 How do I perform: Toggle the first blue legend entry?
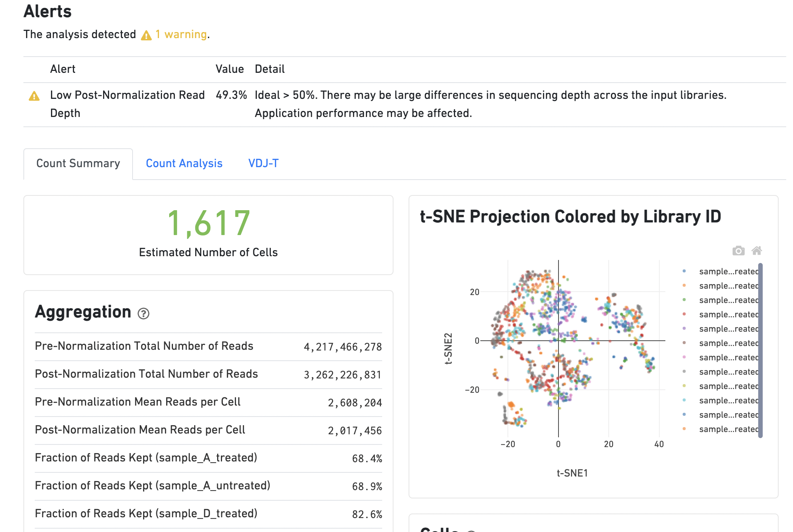coord(727,272)
